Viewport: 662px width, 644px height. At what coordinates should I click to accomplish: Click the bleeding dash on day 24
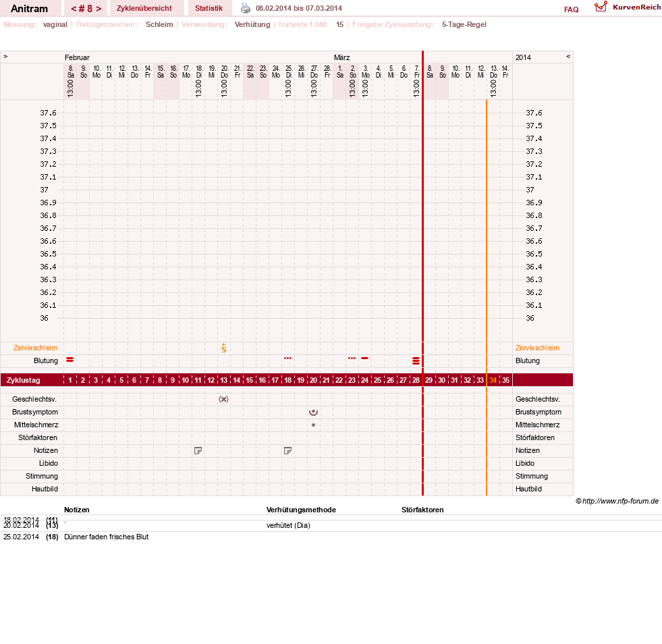click(365, 358)
